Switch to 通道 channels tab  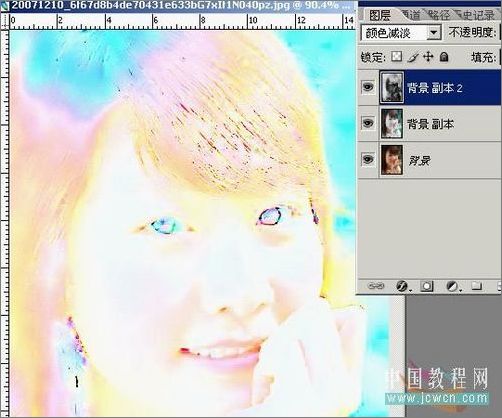pos(410,15)
